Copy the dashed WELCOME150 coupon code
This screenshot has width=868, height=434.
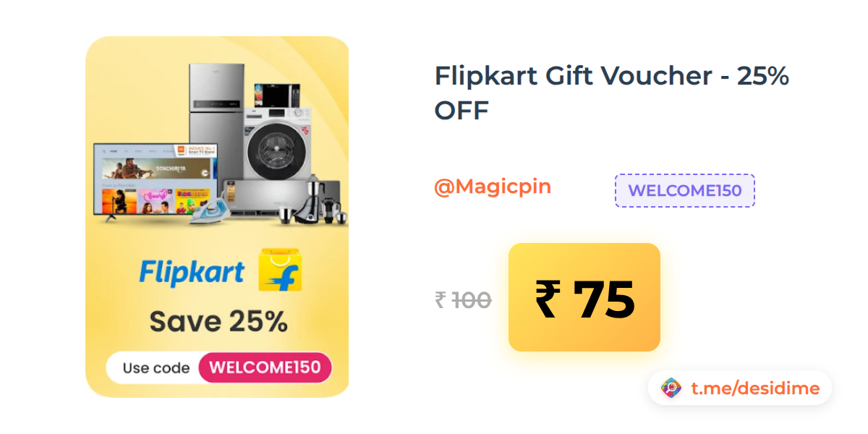[x=685, y=191]
